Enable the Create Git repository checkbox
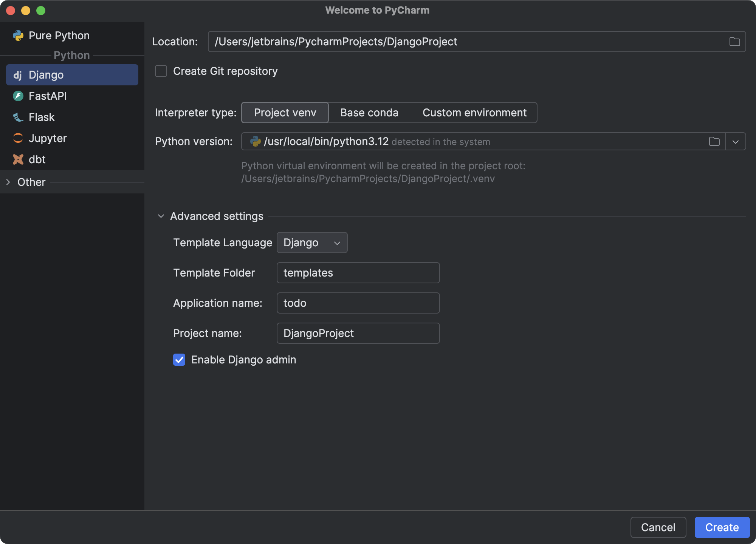This screenshot has height=544, width=756. pyautogui.click(x=161, y=71)
